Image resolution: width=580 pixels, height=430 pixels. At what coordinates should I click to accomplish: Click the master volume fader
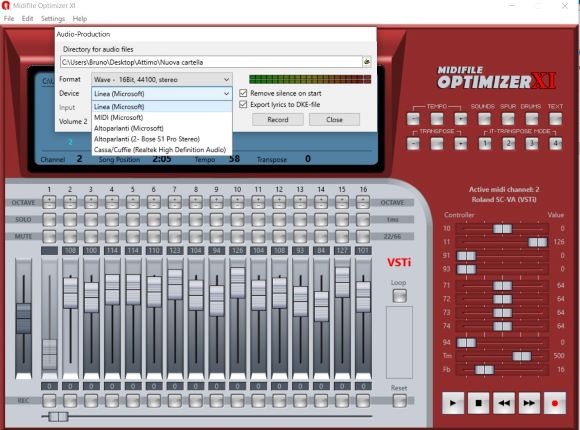tap(24, 318)
